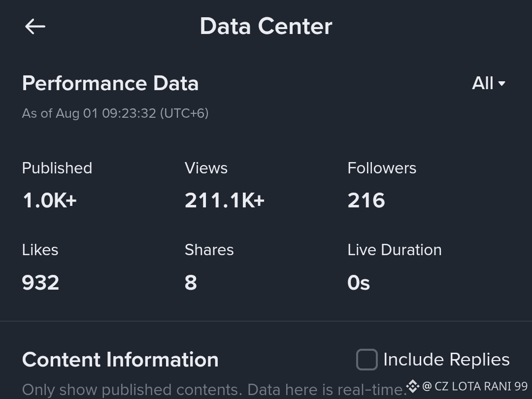Enable the Include Replies checkbox
Screen dimensions: 532x399
[x=367, y=359]
